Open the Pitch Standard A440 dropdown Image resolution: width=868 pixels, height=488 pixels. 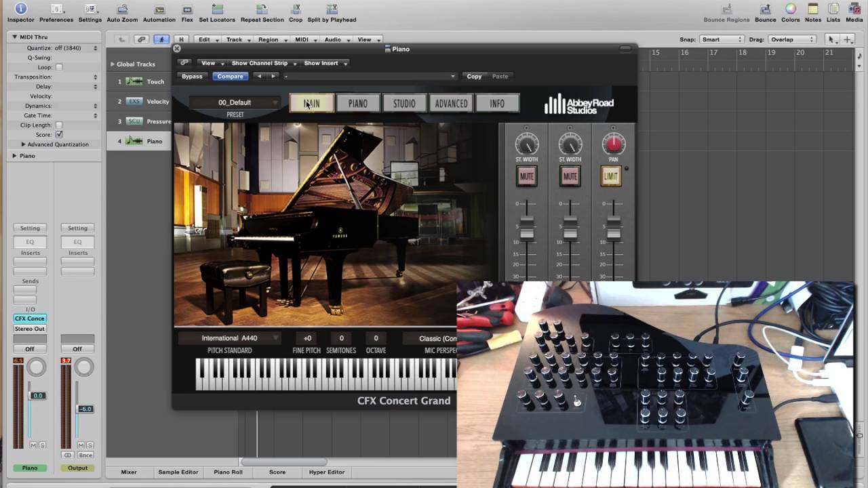[230, 338]
